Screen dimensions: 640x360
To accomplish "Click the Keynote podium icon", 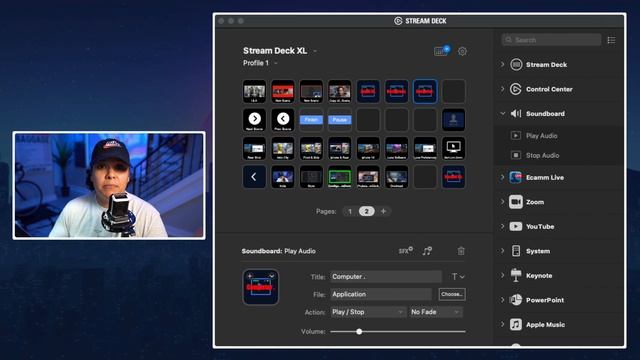I will pos(516,276).
